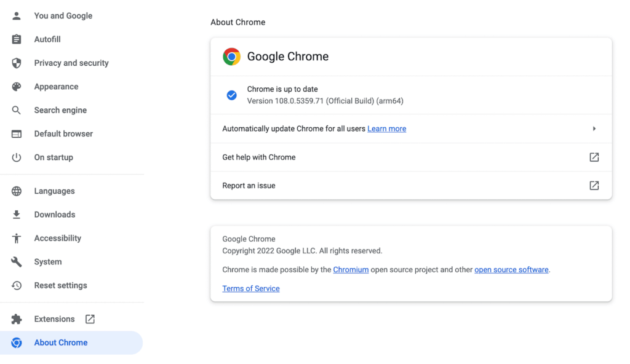Open the System wrench icon
The width and height of the screenshot is (630, 364).
tap(16, 261)
